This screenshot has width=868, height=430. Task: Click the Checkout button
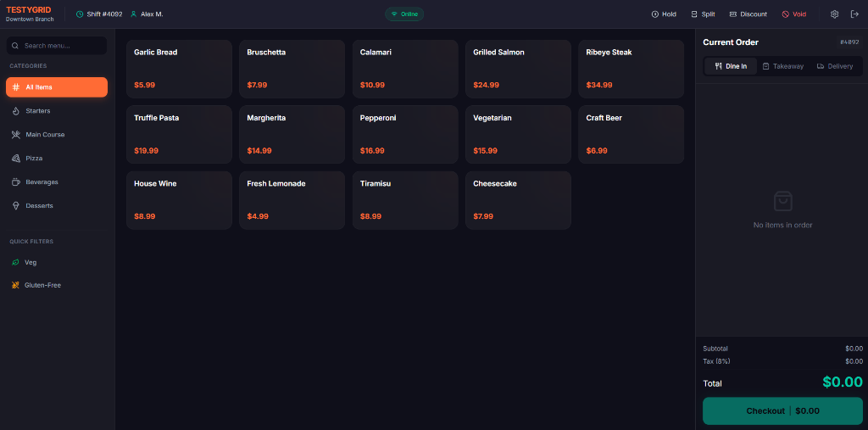(x=782, y=411)
